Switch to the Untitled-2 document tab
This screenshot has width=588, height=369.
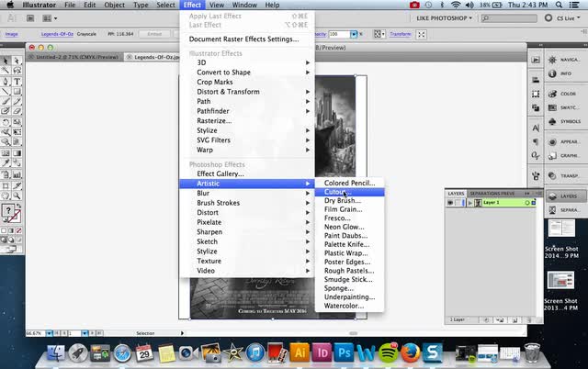76,57
